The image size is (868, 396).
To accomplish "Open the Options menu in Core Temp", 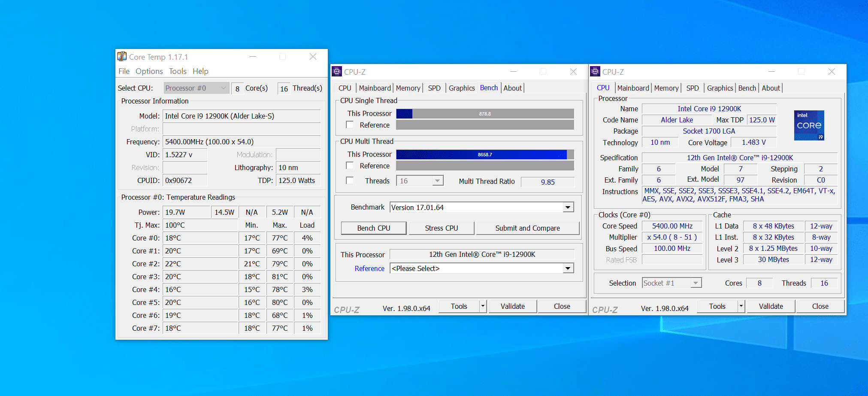I will (149, 71).
